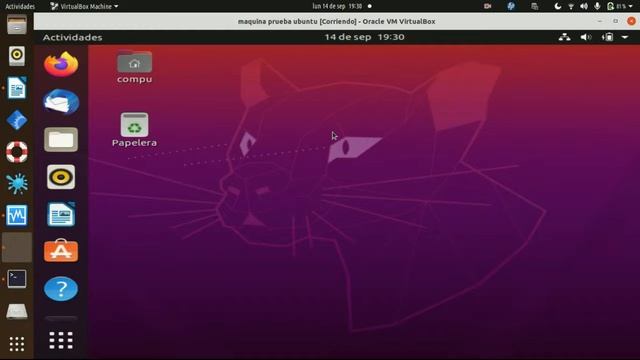Viewport: 640px width, 360px height.
Task: Open LibreOffice Writer in guest dock
Action: point(61,214)
